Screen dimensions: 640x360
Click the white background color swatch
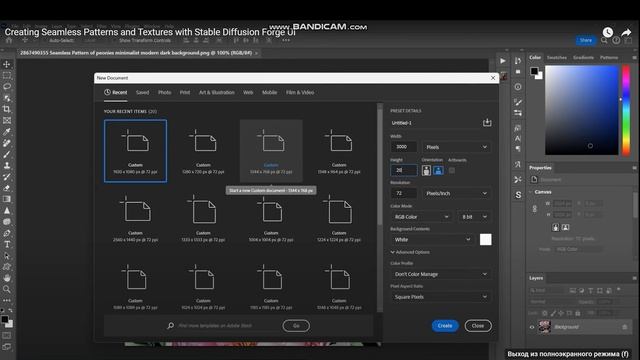coord(486,240)
